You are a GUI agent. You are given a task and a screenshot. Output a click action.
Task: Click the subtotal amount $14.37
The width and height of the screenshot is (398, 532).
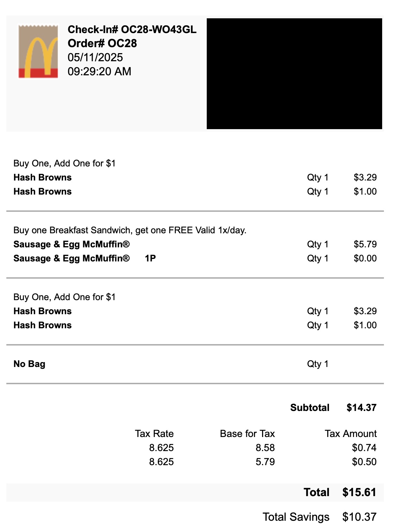[x=361, y=408]
